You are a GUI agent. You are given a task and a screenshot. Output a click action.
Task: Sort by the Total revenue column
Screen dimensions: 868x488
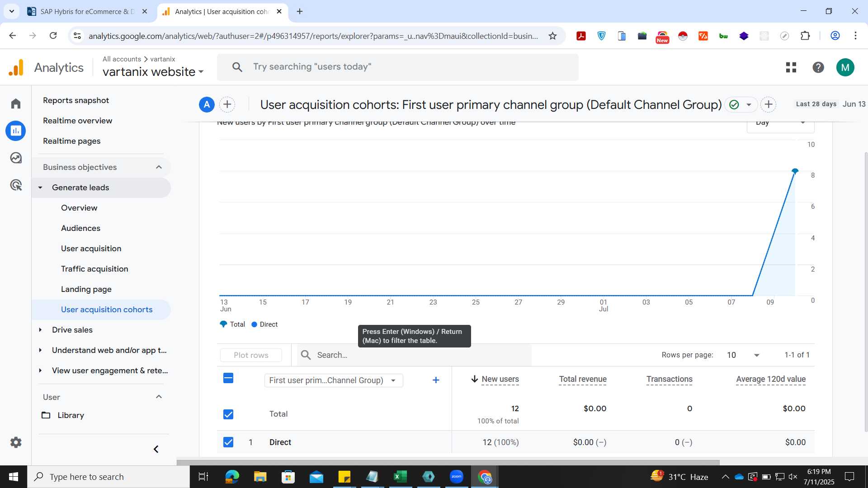(583, 379)
